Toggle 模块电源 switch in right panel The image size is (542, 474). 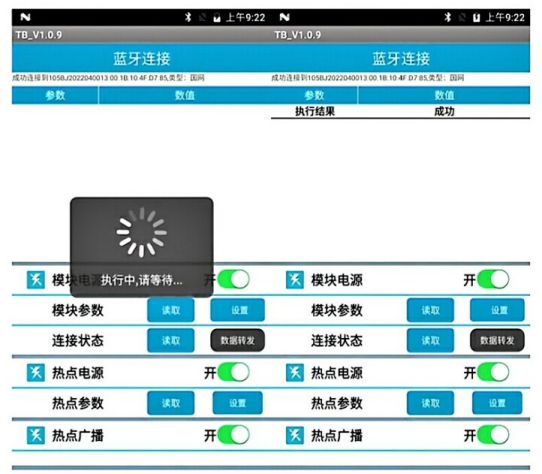coord(493,279)
